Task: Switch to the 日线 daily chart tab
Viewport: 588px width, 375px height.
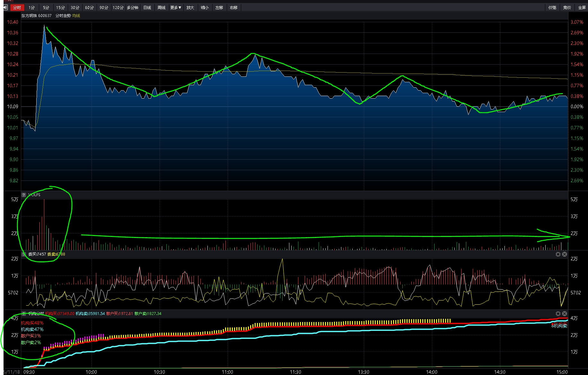Action: point(147,7)
